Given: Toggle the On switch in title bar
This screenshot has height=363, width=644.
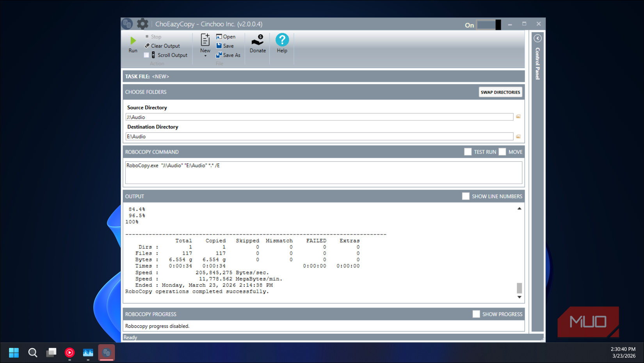Looking at the screenshot, I should (x=489, y=25).
